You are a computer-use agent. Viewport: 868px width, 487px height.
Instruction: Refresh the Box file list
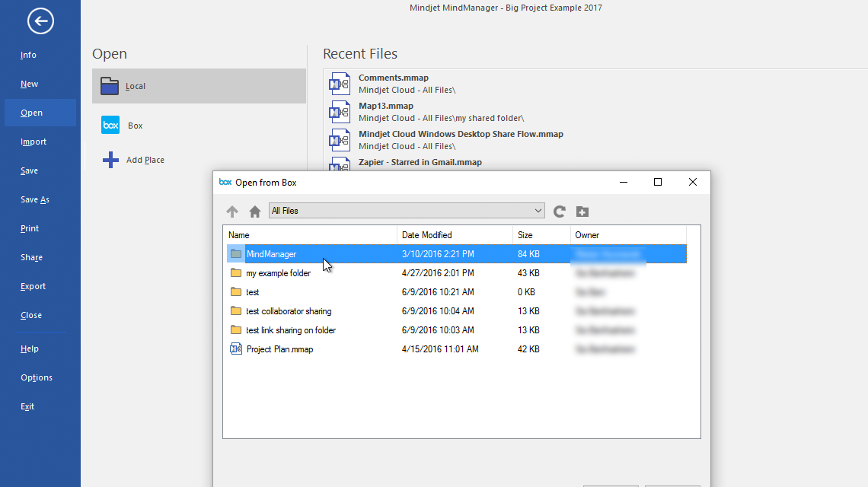[x=560, y=212]
